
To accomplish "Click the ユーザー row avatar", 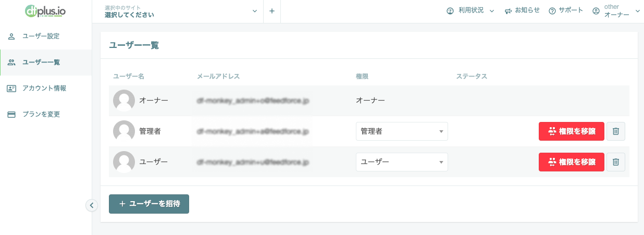I will [124, 162].
